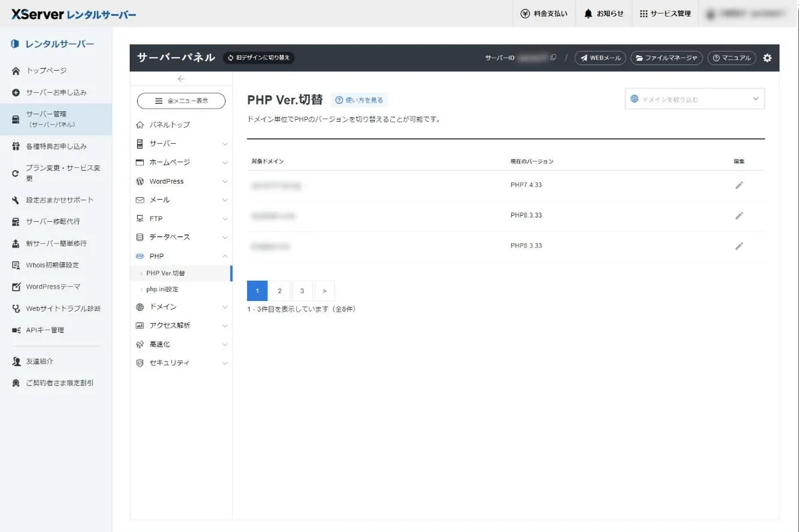Expand the ドメイン menu section
799x532 pixels.
coord(181,307)
